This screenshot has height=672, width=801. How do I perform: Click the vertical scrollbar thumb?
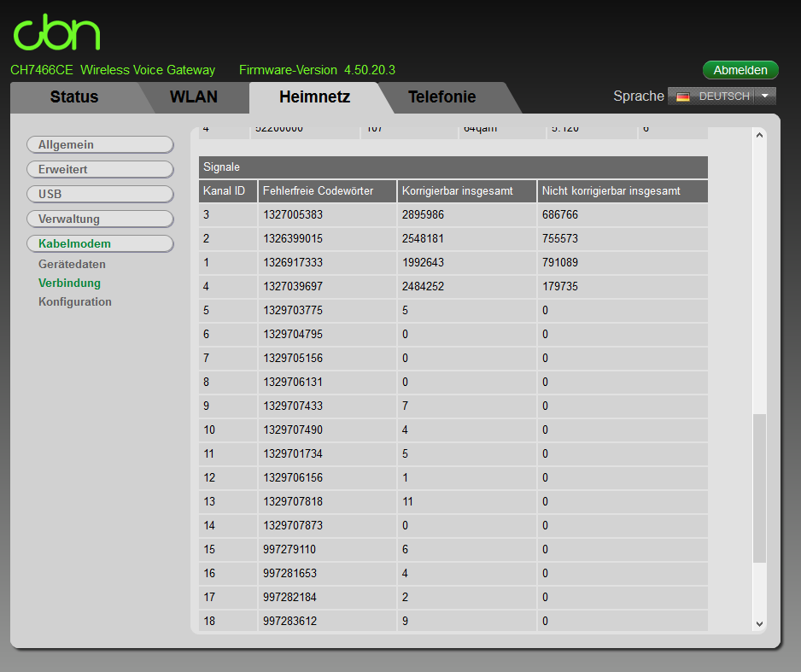(760, 488)
